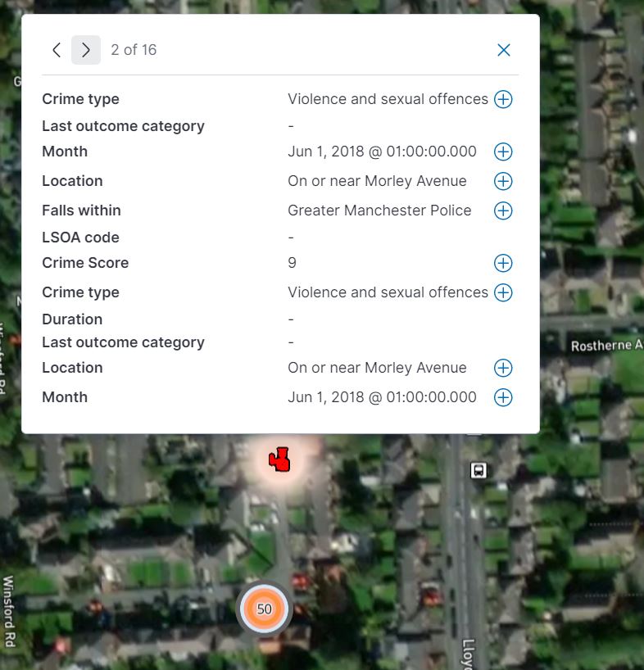Close the crime details popup
Viewport: 644px width, 670px height.
tap(503, 50)
